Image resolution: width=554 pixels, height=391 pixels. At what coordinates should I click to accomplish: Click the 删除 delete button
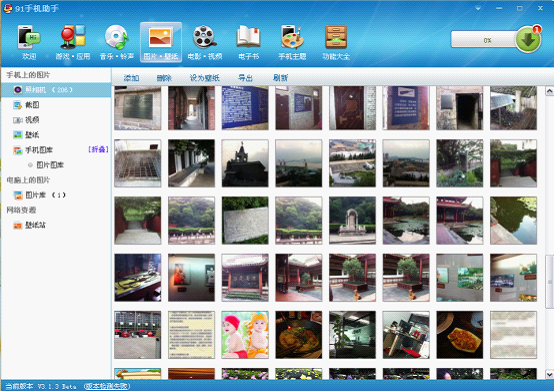click(164, 78)
